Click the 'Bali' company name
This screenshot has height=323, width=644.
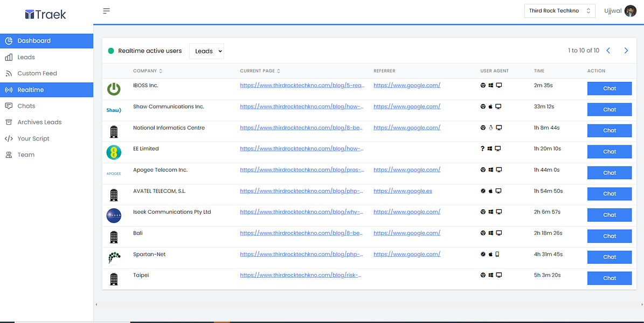(x=138, y=233)
